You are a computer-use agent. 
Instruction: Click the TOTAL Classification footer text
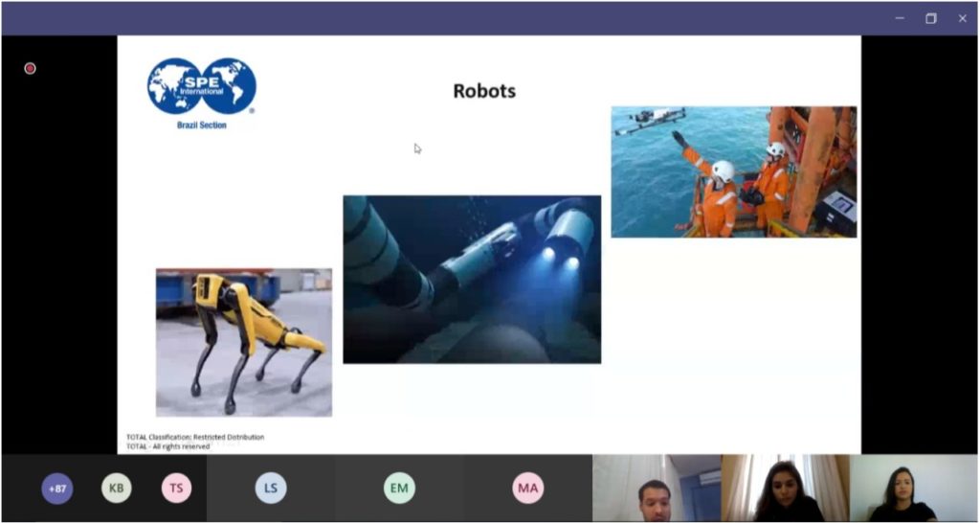[195, 437]
